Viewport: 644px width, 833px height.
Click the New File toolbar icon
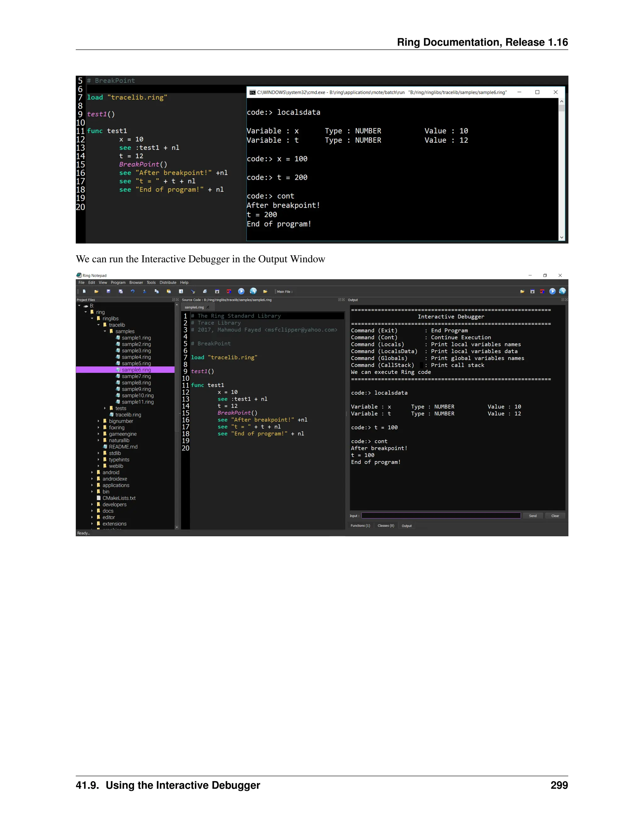[x=84, y=291]
